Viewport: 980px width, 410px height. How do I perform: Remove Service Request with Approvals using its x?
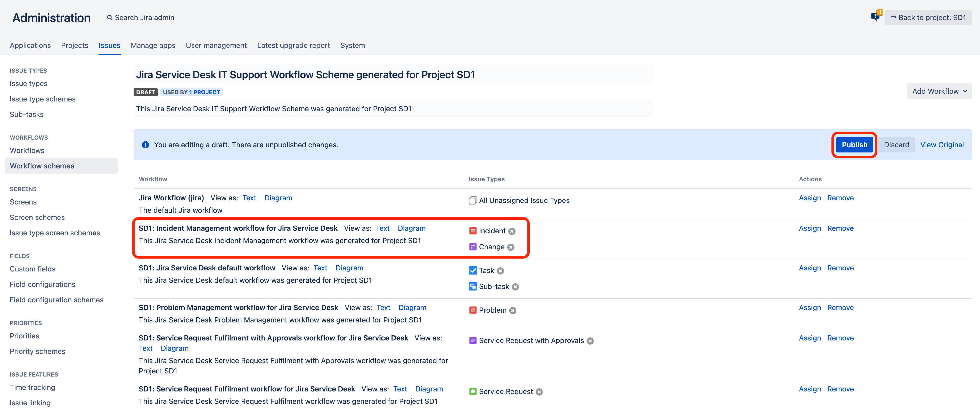click(x=590, y=340)
